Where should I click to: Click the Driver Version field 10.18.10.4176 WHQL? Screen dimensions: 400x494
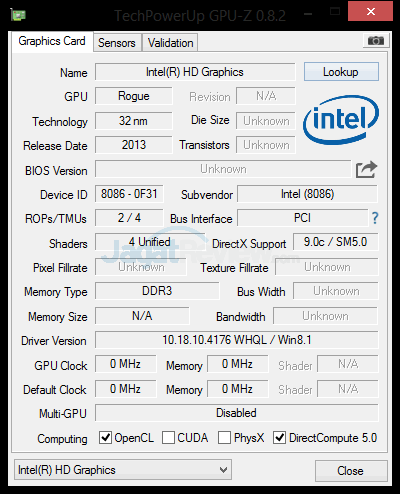coord(237,340)
